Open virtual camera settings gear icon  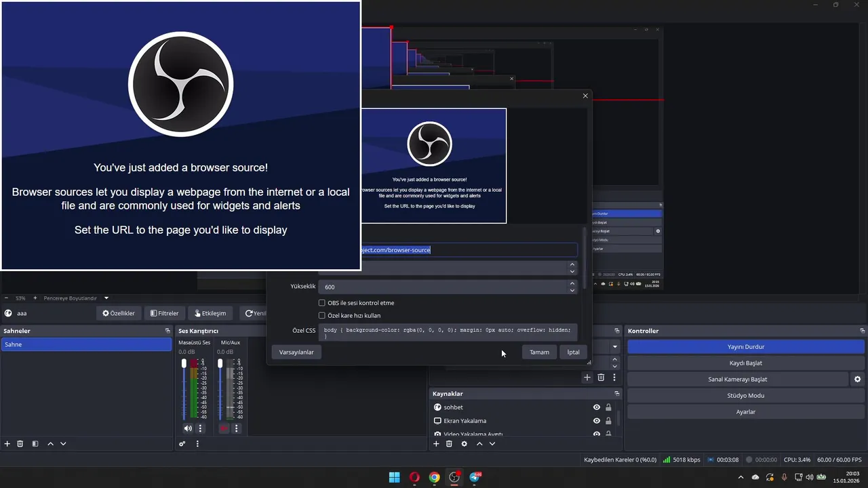click(x=857, y=380)
